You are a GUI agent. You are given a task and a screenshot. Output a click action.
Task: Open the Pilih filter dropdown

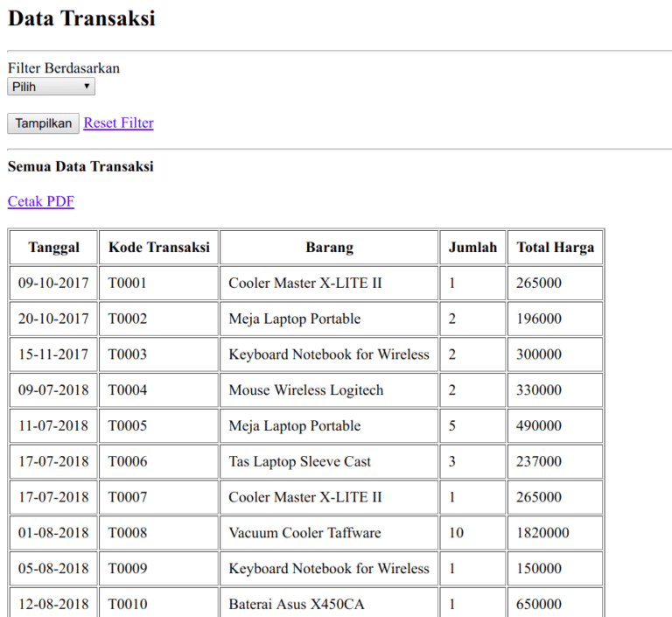(51, 87)
